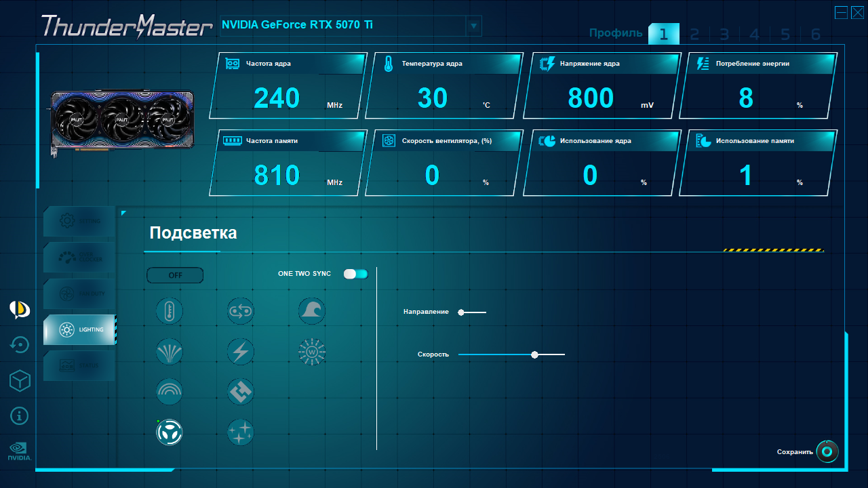Adjust the Направление direction slider
Image resolution: width=868 pixels, height=488 pixels.
473,312
